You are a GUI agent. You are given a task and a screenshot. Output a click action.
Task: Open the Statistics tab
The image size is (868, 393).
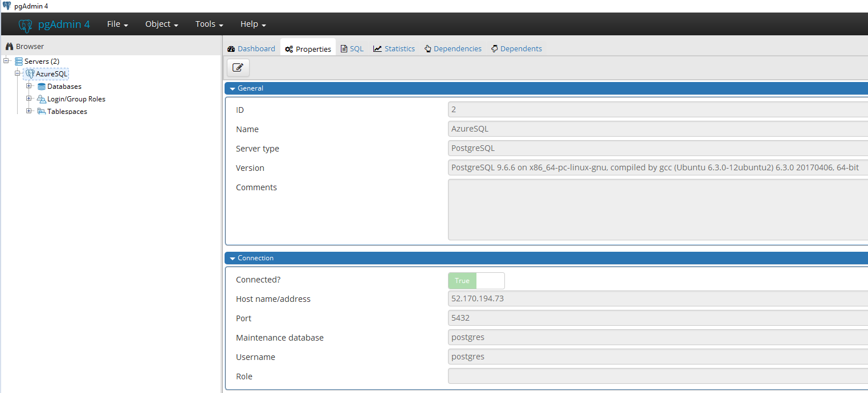(394, 49)
